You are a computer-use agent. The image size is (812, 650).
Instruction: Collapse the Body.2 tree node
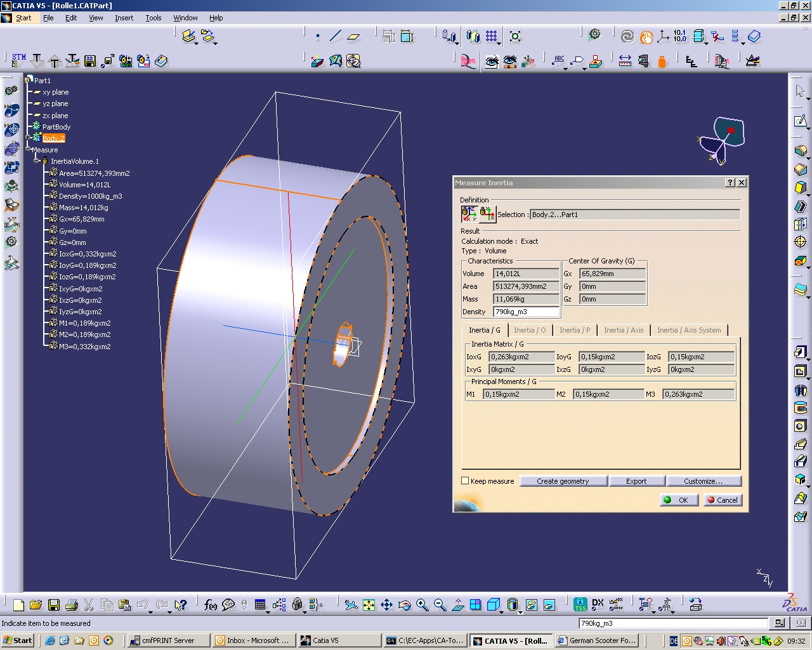tap(28, 138)
